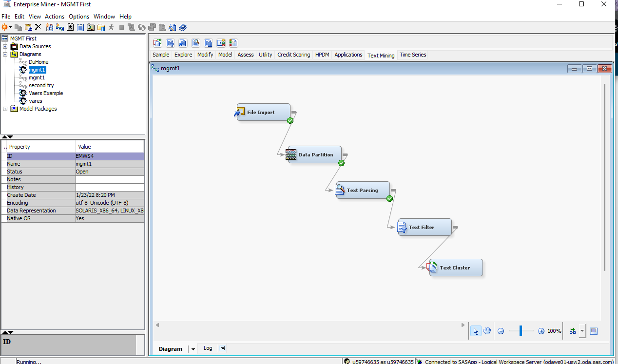Viewport: 618px width, 364px height.
Task: Open the Diagram view selector dropdown
Action: (x=193, y=348)
